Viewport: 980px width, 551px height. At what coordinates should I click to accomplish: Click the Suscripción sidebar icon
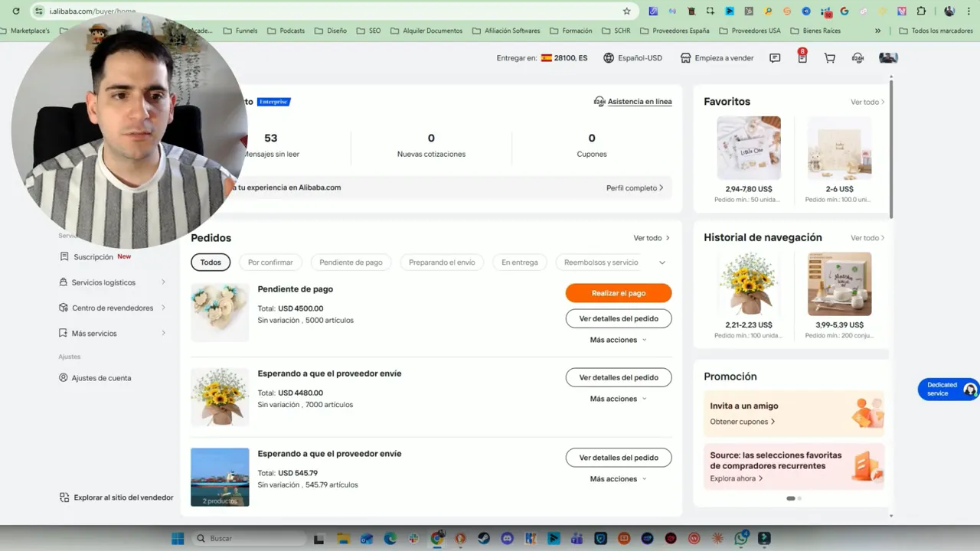coord(64,257)
